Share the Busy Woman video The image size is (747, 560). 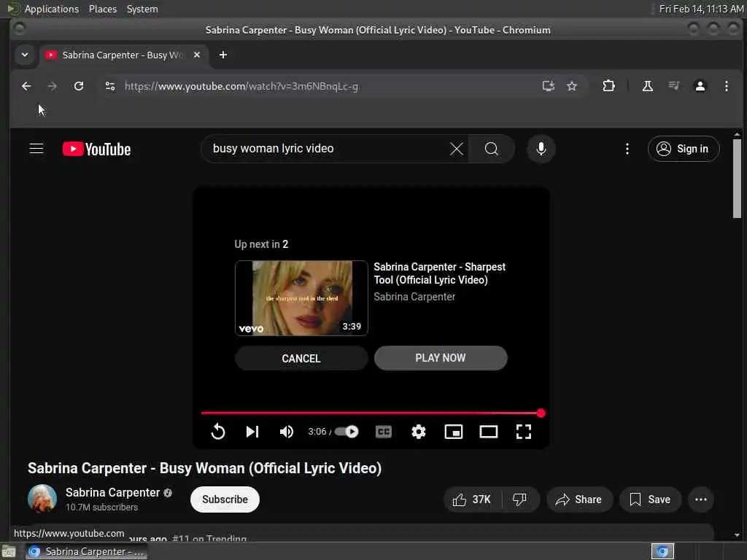pyautogui.click(x=578, y=499)
